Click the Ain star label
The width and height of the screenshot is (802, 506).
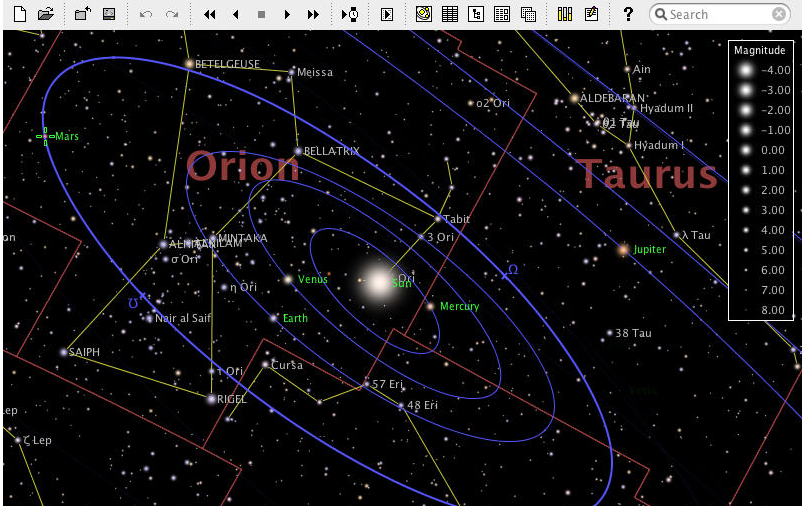click(641, 69)
